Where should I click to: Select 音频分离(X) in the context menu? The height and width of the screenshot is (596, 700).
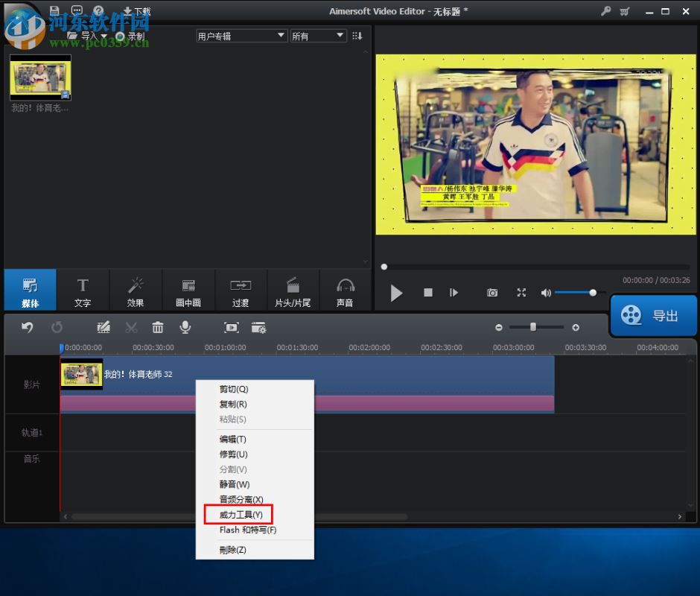[x=240, y=499]
